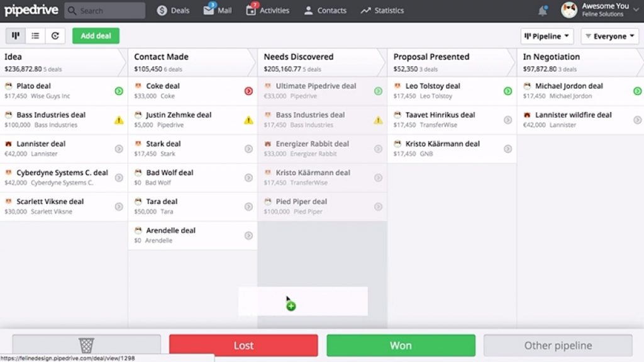Switch to forecast view toggle
This screenshot has height=362, width=644.
(x=55, y=36)
